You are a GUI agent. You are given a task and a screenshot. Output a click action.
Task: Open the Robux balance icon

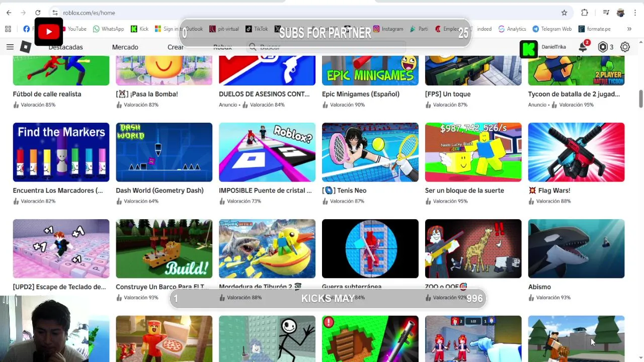tap(603, 47)
